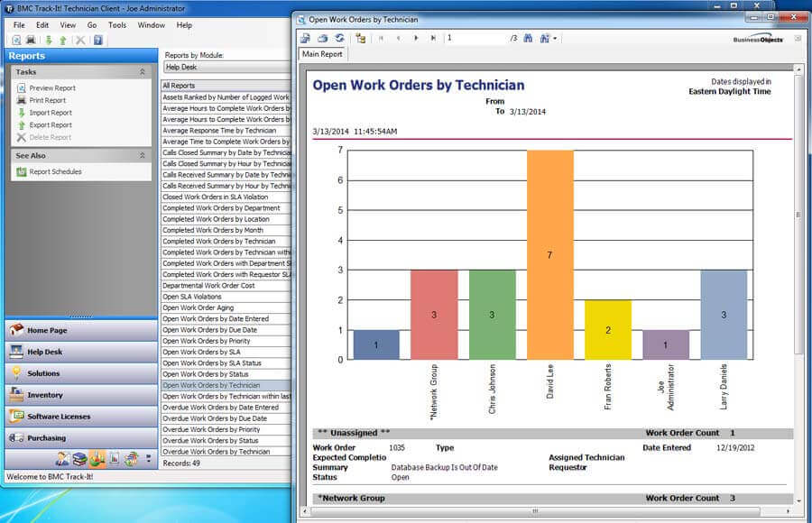Open the blue Help question-mark toolbar icon

(97, 40)
